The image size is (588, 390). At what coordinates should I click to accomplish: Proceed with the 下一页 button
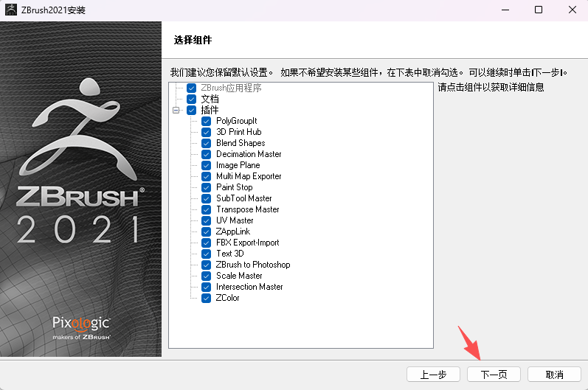(x=494, y=375)
